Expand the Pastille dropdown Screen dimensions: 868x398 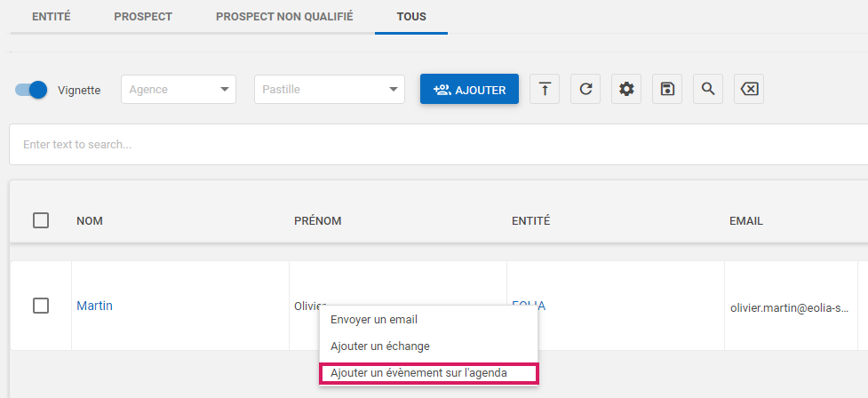(x=329, y=89)
